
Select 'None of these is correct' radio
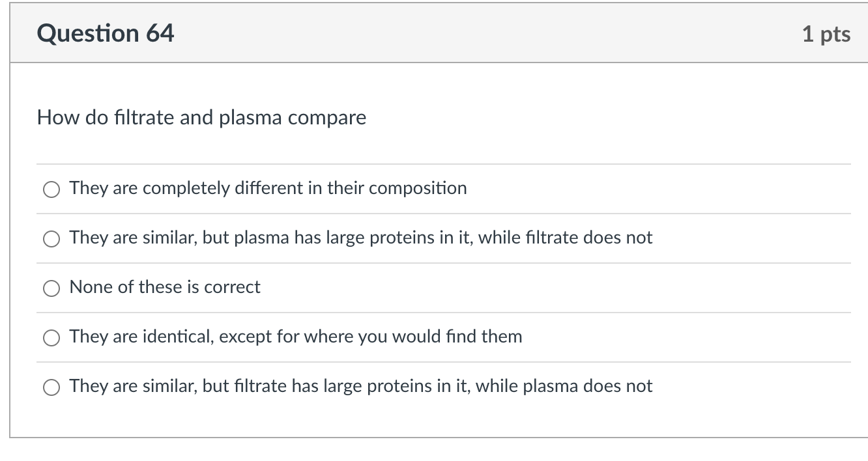pos(51,288)
